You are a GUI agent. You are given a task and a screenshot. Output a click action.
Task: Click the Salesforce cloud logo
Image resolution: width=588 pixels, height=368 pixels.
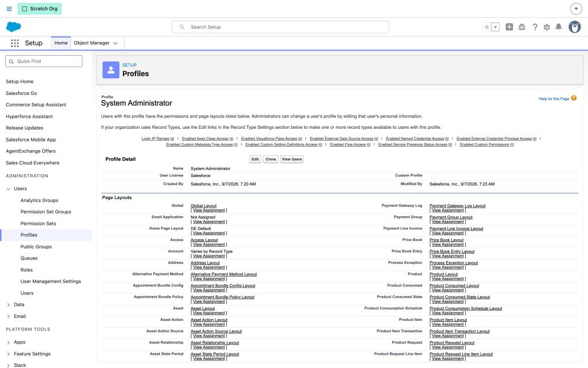(14, 26)
